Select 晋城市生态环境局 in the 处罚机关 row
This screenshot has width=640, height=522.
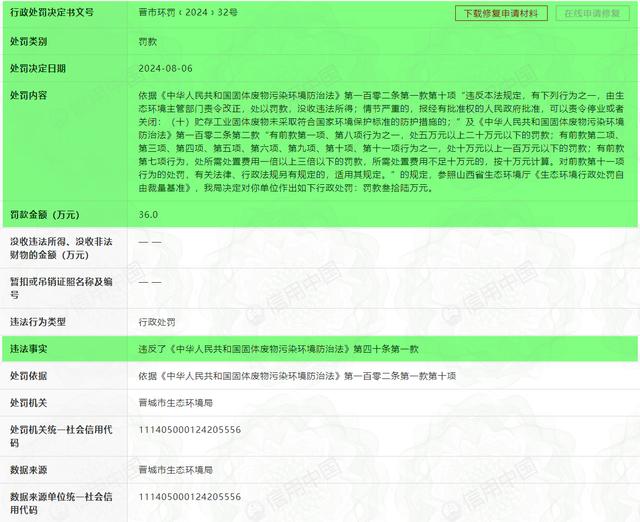[176, 403]
